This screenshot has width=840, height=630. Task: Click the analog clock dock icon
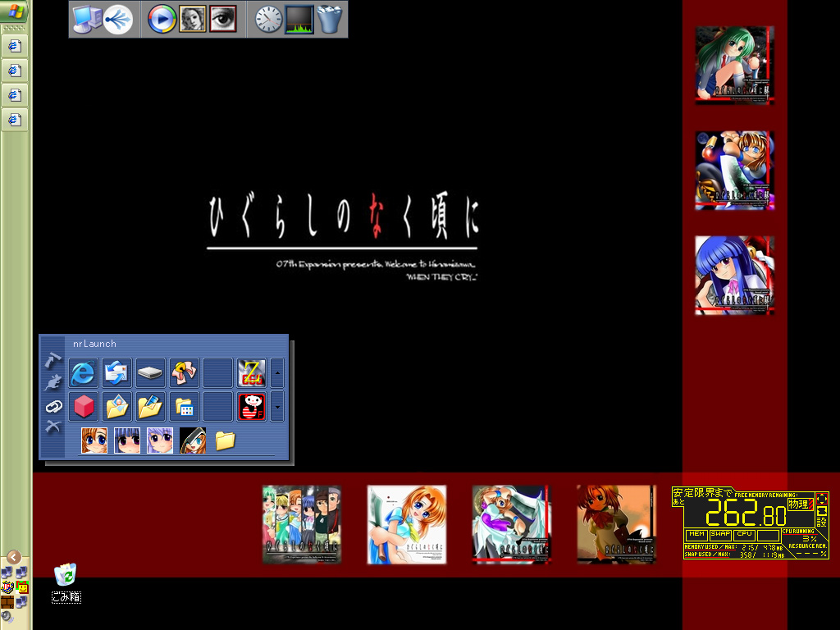pos(268,20)
